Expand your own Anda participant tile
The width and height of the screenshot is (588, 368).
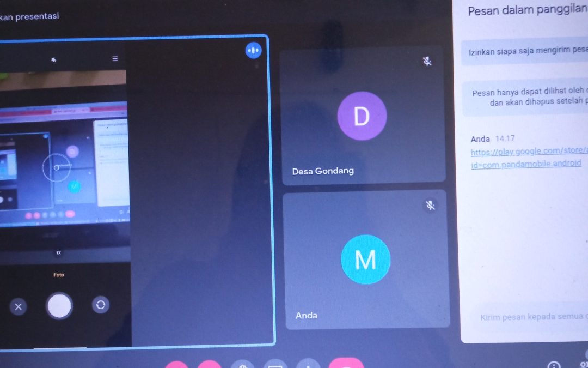click(x=365, y=260)
